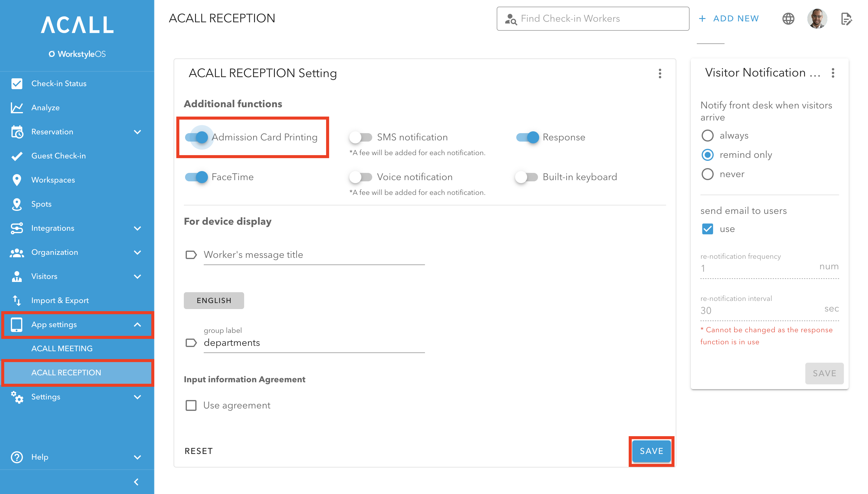Uncheck the 'use' email checkbox
The image size is (868, 494).
click(x=707, y=229)
